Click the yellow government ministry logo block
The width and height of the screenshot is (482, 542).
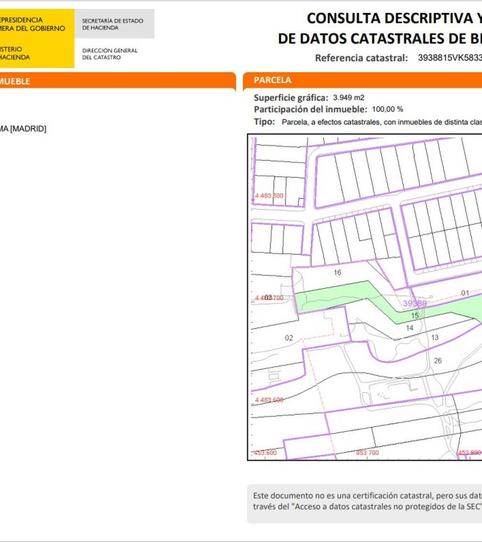(37, 38)
